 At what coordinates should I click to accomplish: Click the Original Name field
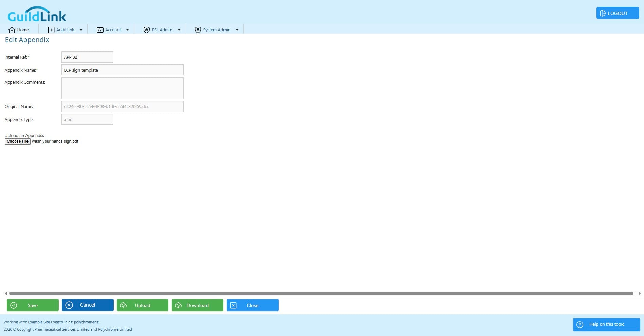click(123, 106)
